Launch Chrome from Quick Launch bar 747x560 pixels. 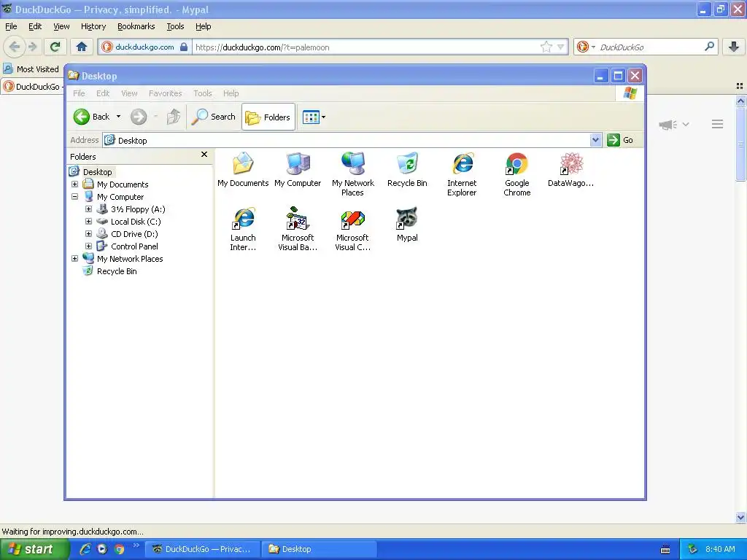point(120,548)
